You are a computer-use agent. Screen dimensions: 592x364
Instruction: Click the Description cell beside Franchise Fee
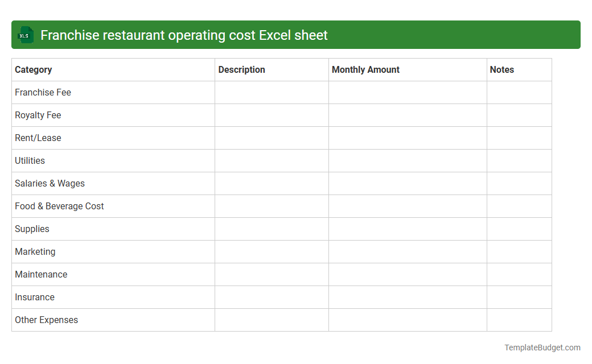[272, 92]
